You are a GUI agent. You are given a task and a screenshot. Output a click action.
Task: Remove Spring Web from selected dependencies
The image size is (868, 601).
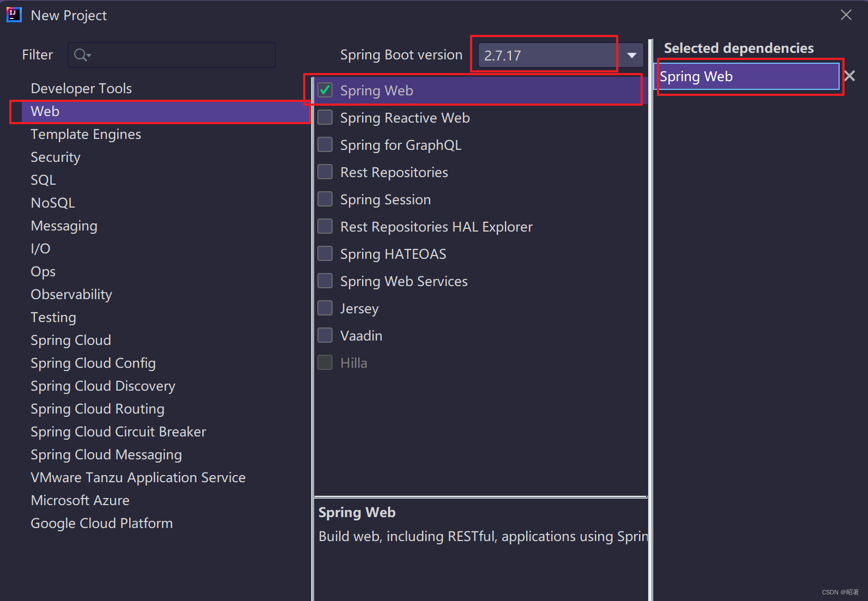coord(849,76)
